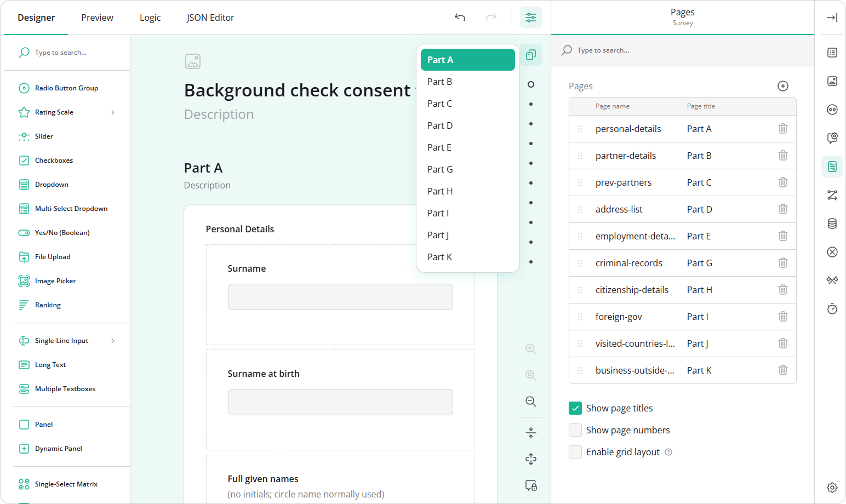Screen dimensions: 846x504
Task: Open the Data stack properties icon
Action: point(832,224)
